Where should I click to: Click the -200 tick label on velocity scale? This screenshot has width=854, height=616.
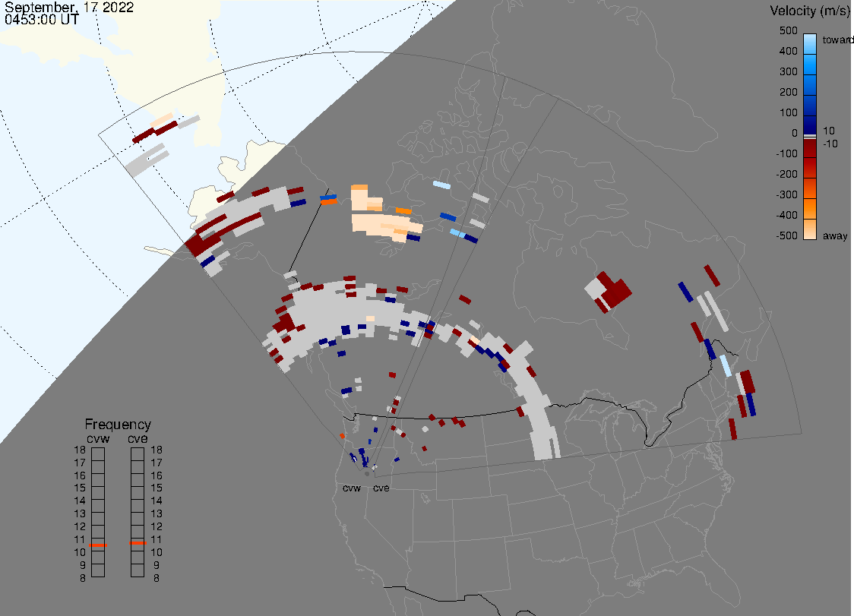tap(786, 174)
